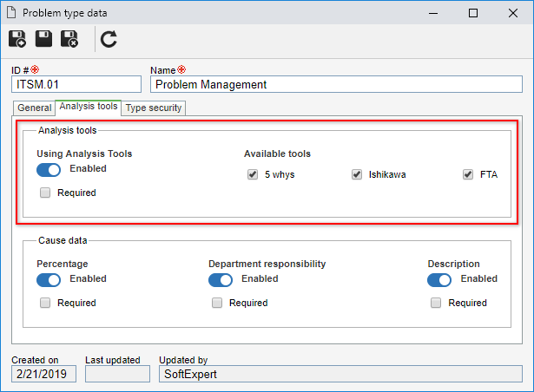Click the Using Analysis Tools heading
534x392 pixels.
click(84, 154)
